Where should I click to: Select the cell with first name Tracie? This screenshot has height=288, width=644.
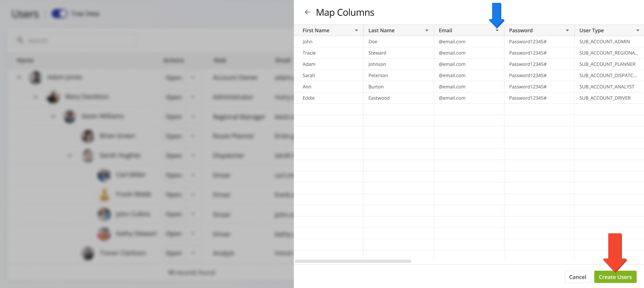tap(329, 53)
